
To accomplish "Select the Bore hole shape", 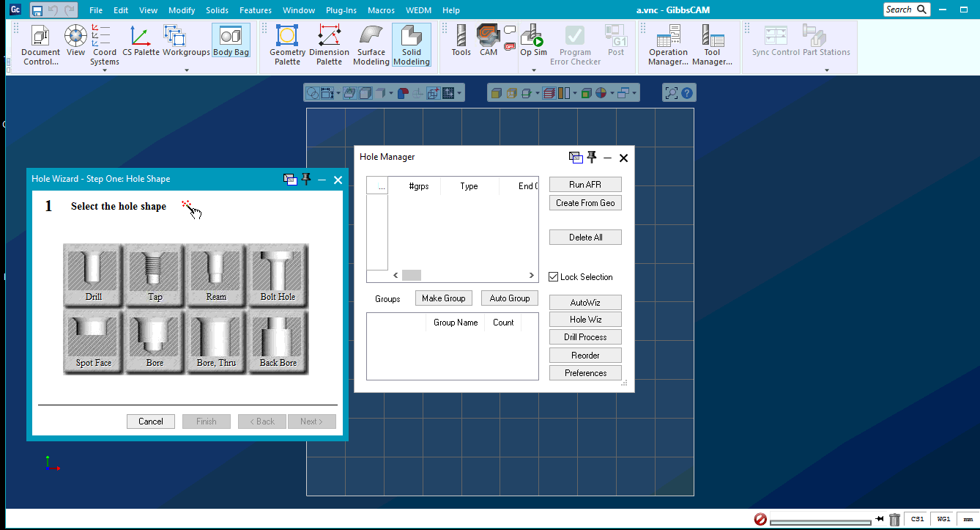I will 155,342.
